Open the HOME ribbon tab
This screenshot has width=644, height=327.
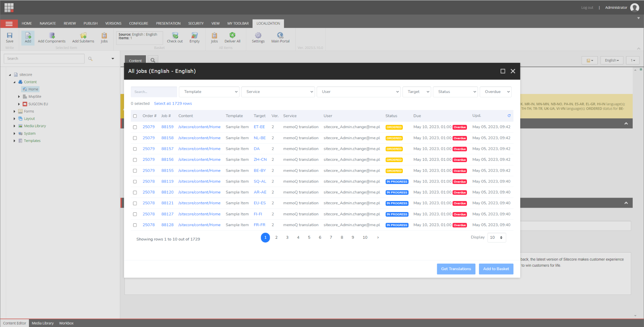click(27, 24)
